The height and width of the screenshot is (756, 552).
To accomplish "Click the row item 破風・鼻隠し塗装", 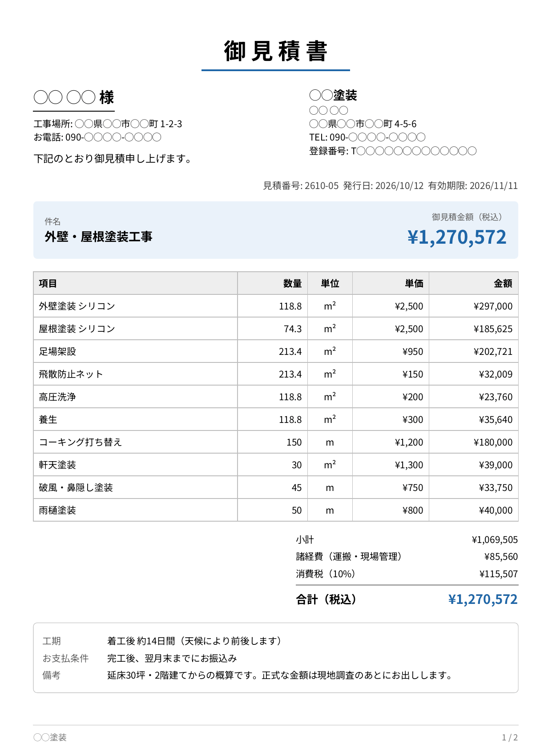I will click(76, 487).
